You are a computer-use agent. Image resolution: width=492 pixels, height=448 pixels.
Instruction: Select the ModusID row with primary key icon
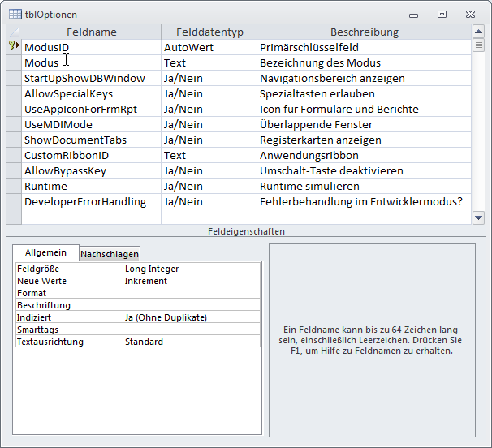pos(14,47)
